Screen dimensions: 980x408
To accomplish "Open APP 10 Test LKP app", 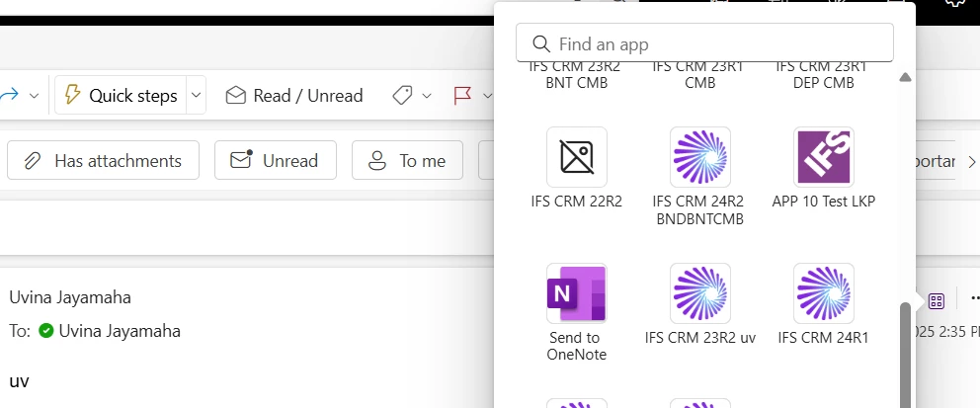I will point(824,157).
